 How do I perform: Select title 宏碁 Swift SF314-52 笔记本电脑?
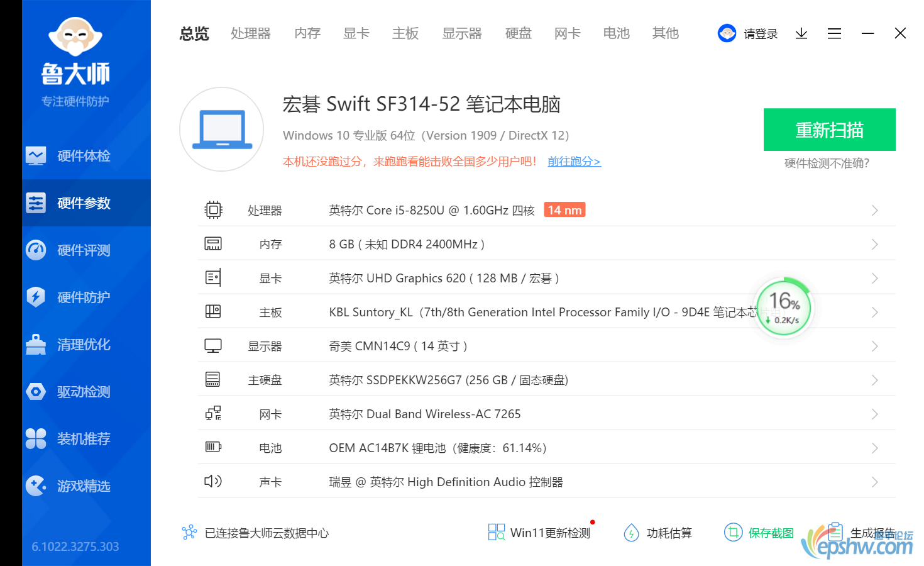(421, 104)
